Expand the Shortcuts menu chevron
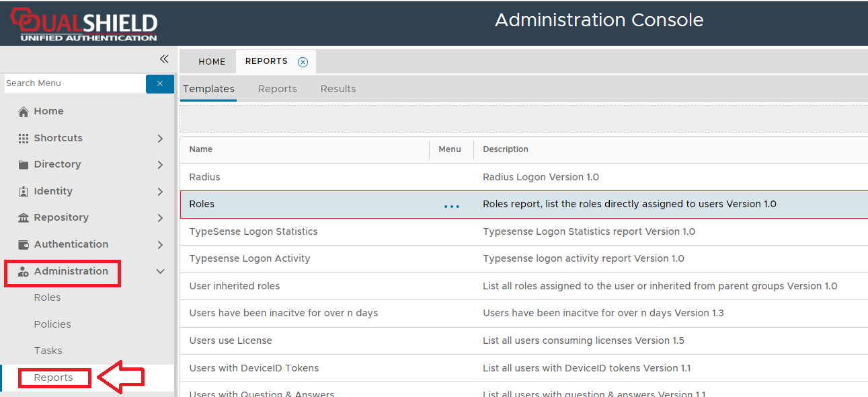The height and width of the screenshot is (397, 868). click(160, 139)
